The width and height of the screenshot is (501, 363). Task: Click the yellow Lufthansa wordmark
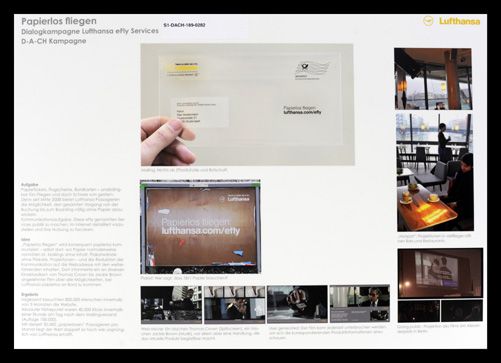pos(459,21)
